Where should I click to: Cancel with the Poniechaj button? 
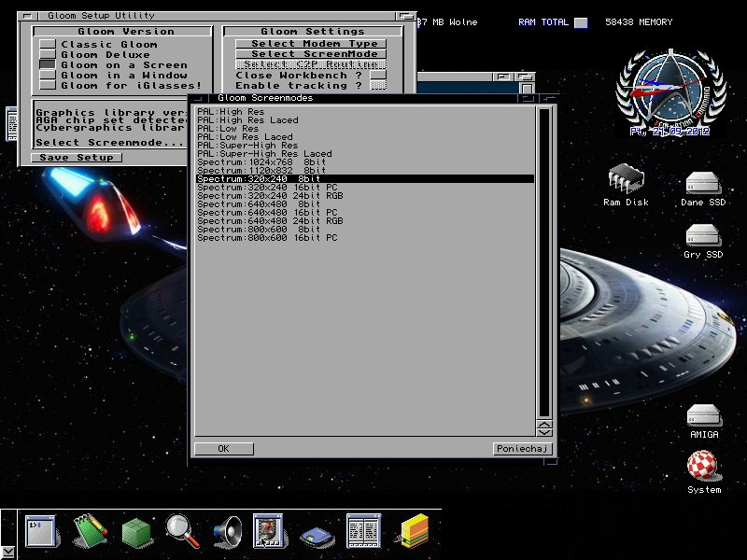[x=523, y=449]
